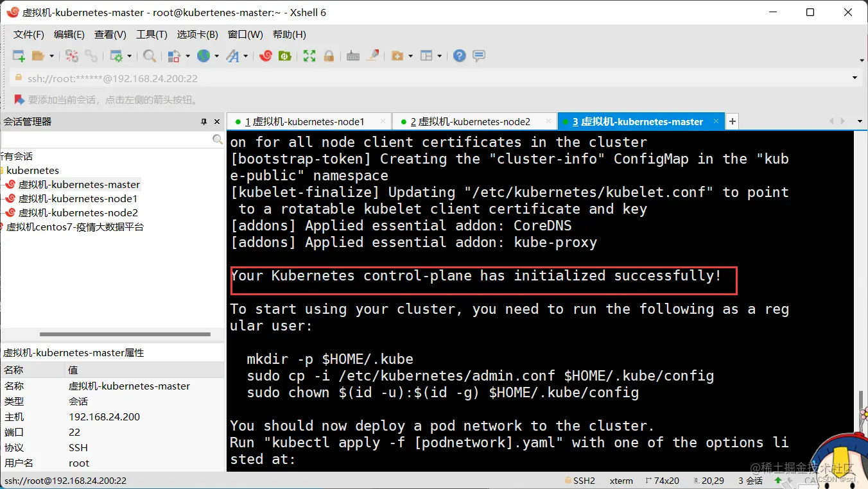Click the session manager search box
This screenshot has height=489, width=868.
click(107, 139)
